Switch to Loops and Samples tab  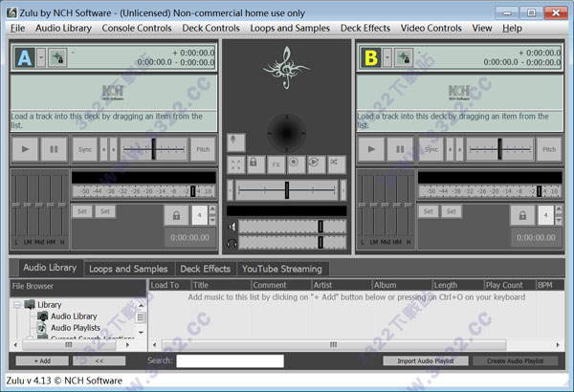(x=128, y=269)
